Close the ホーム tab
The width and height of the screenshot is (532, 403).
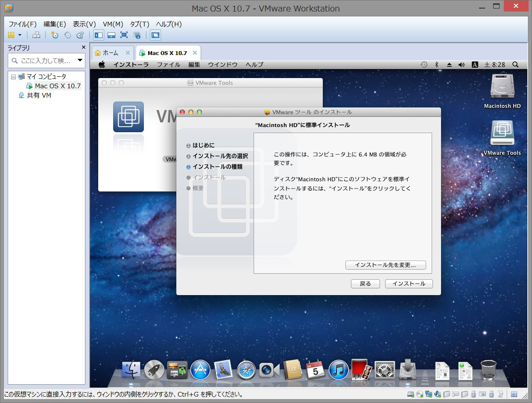click(x=128, y=53)
